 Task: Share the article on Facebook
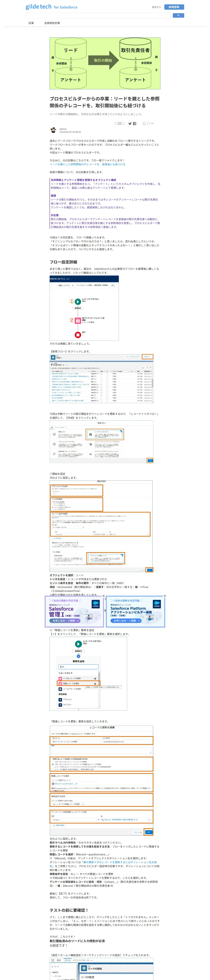[x=135, y=124]
